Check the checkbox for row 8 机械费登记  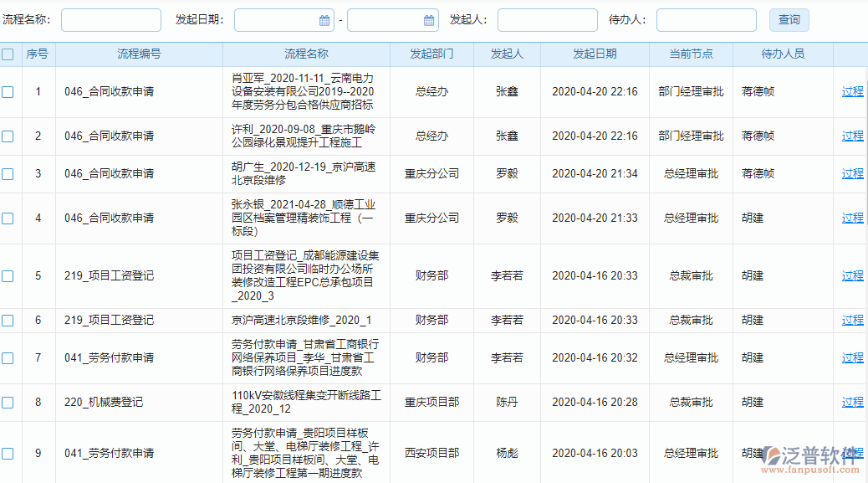coord(8,402)
